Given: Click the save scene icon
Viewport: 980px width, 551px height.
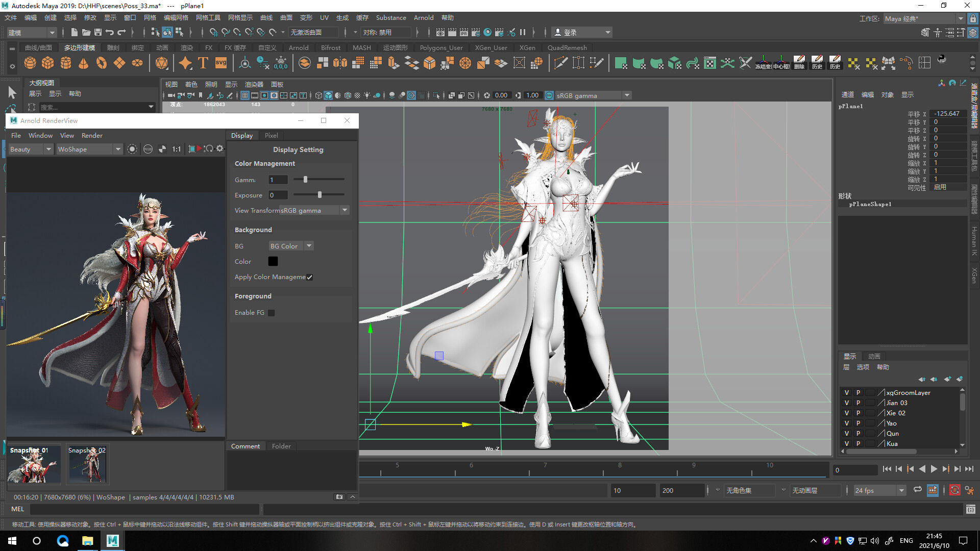Looking at the screenshot, I should pyautogui.click(x=98, y=32).
